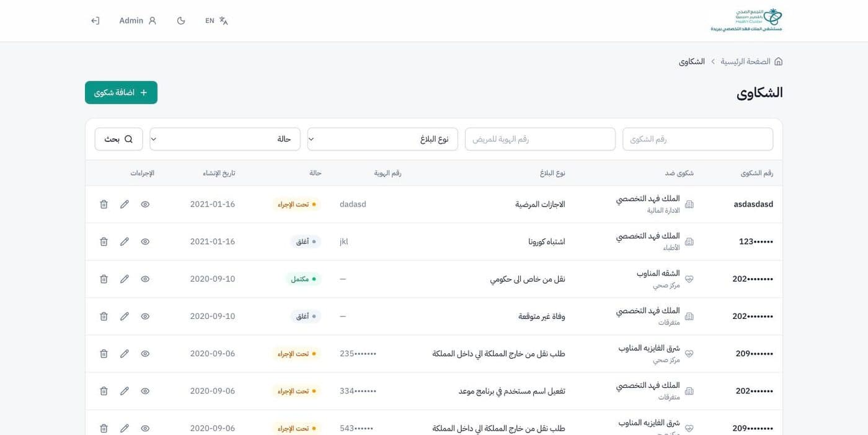Click the logout icon in the header
Screen dimensions: 868x435
(95, 20)
